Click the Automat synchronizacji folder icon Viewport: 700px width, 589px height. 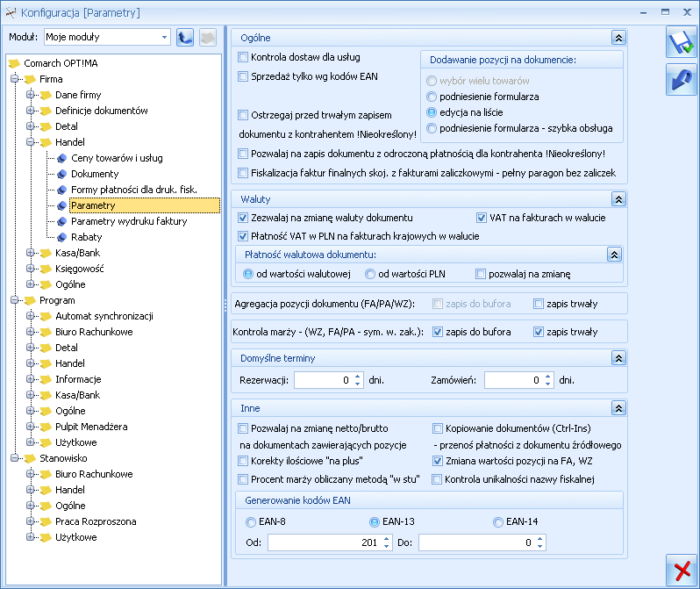click(46, 316)
